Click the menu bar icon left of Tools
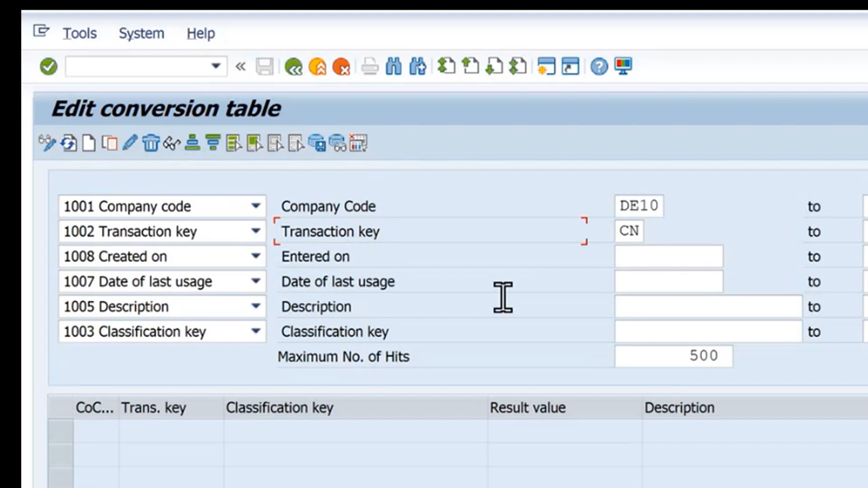 pos(41,31)
